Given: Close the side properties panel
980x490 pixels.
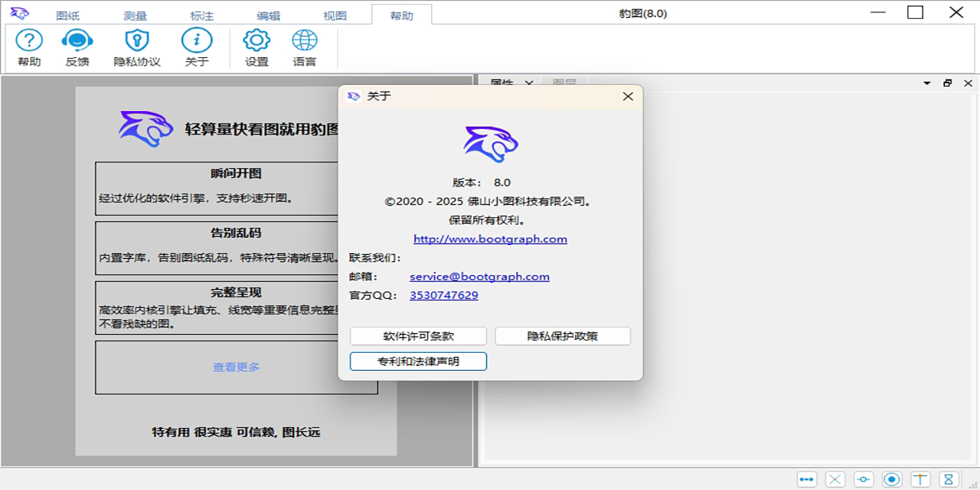Looking at the screenshot, I should pos(968,83).
